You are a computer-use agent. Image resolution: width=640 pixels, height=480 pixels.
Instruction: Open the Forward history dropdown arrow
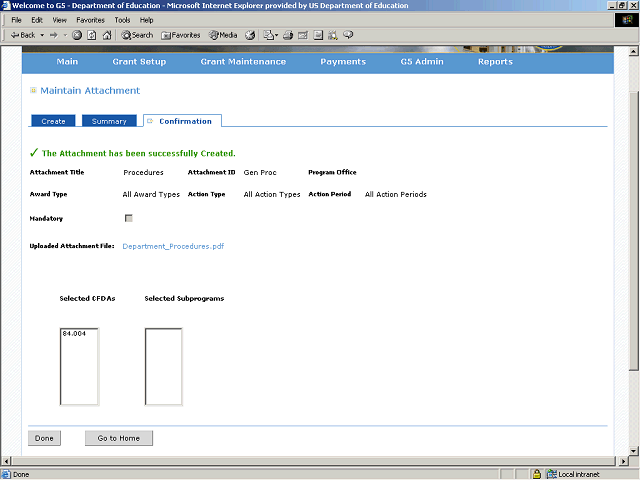pyautogui.click(x=65, y=35)
